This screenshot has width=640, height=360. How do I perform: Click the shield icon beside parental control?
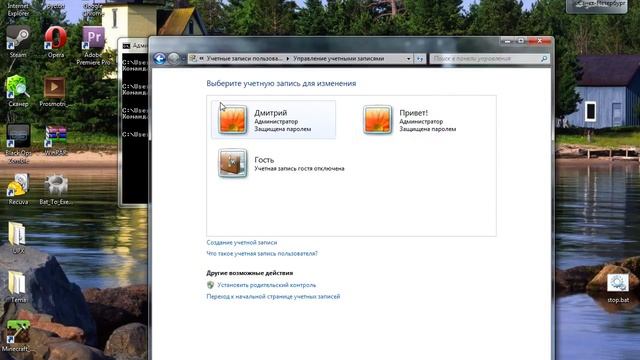tap(210, 285)
